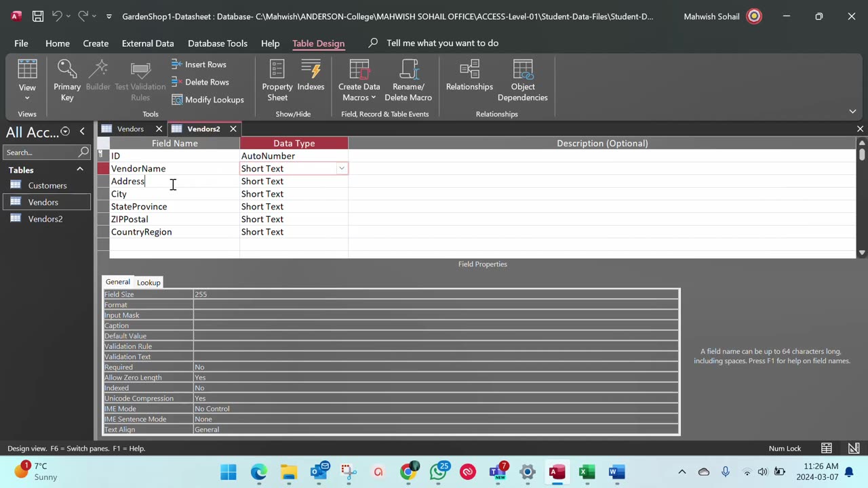Open WhatsApp from the taskbar

pos(438,472)
